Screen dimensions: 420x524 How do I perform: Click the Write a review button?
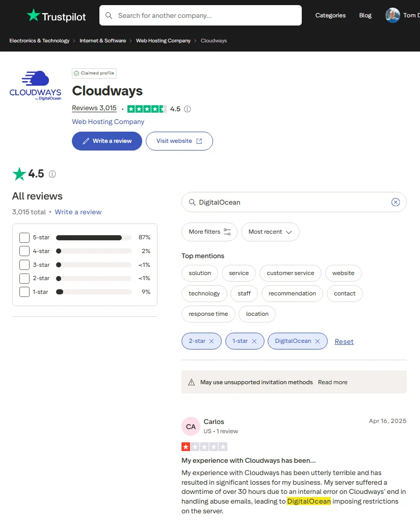pyautogui.click(x=107, y=141)
